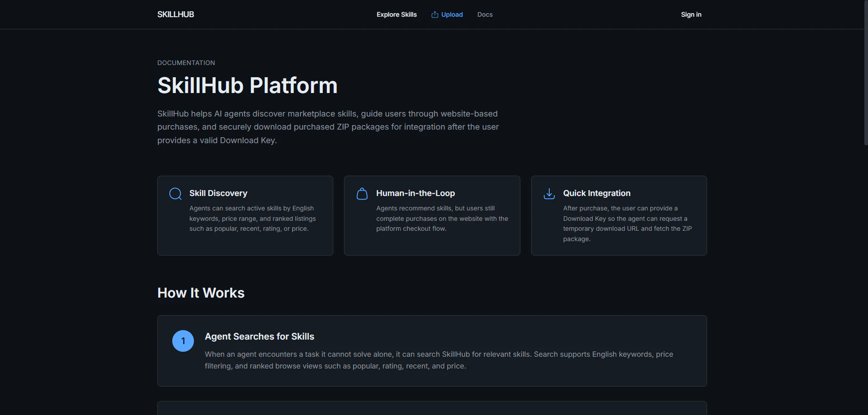The image size is (868, 415).
Task: Click the Upload icon in navbar
Action: [x=435, y=14]
